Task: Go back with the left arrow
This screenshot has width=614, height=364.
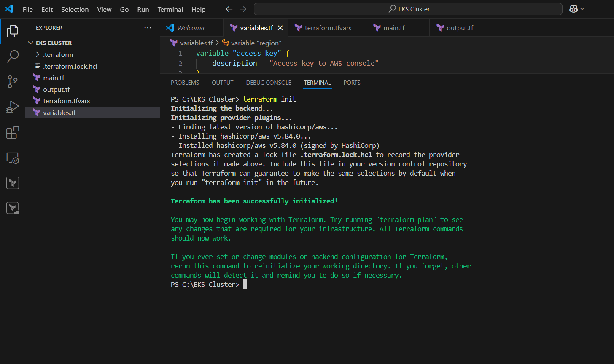Action: (229, 9)
